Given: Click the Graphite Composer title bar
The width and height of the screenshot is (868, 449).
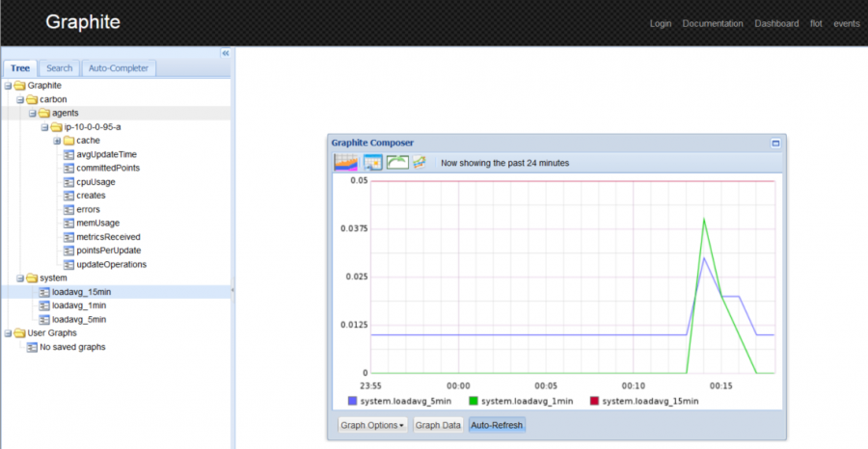Looking at the screenshot, I should tap(556, 144).
